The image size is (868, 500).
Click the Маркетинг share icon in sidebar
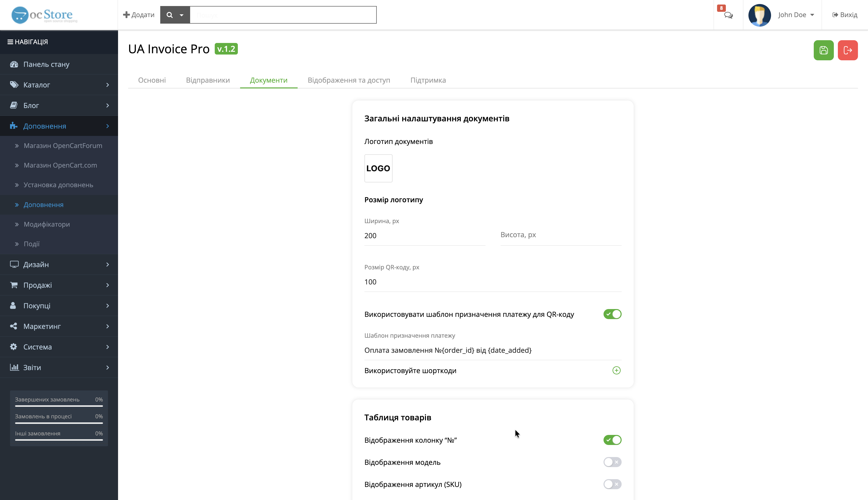14,326
